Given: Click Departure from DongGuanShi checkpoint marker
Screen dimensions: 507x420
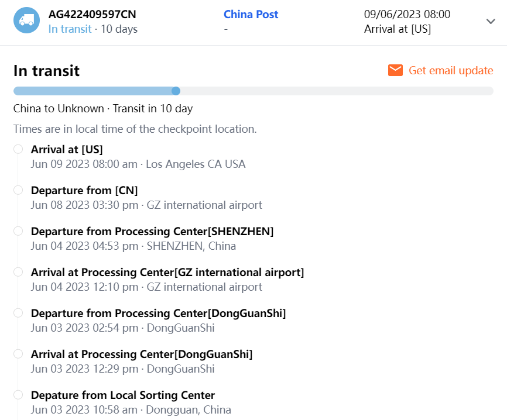Looking at the screenshot, I should (x=18, y=313).
